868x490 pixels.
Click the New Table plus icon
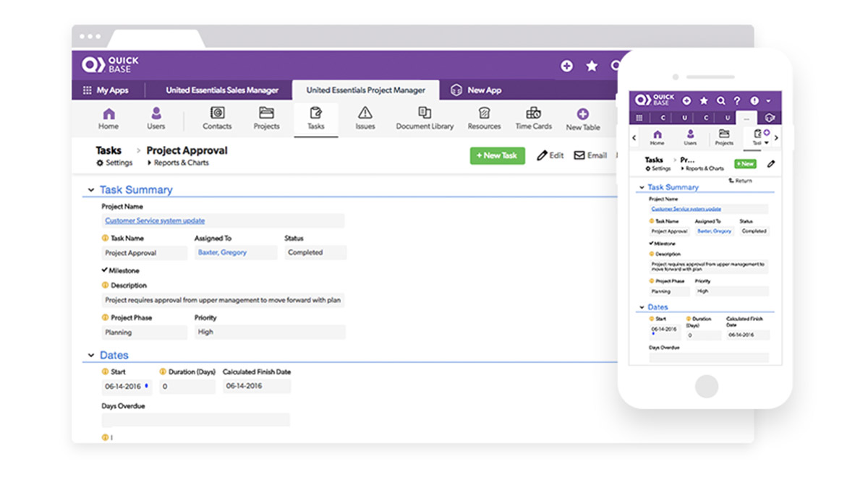click(582, 114)
